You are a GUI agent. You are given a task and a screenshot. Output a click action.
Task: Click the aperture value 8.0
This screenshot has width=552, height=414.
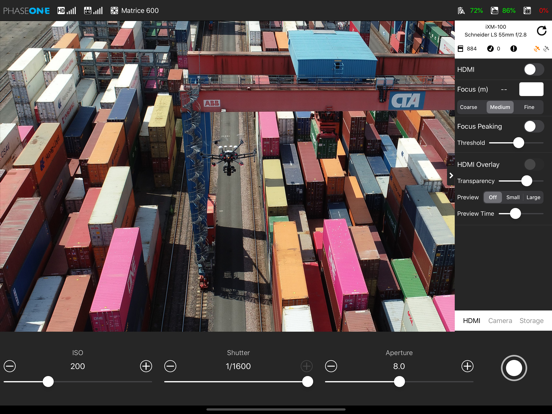point(399,366)
